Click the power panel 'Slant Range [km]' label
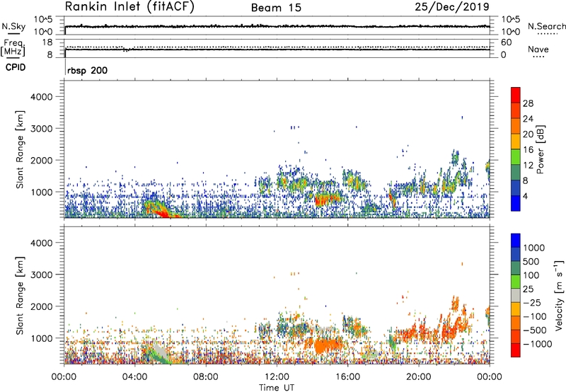 21,149
